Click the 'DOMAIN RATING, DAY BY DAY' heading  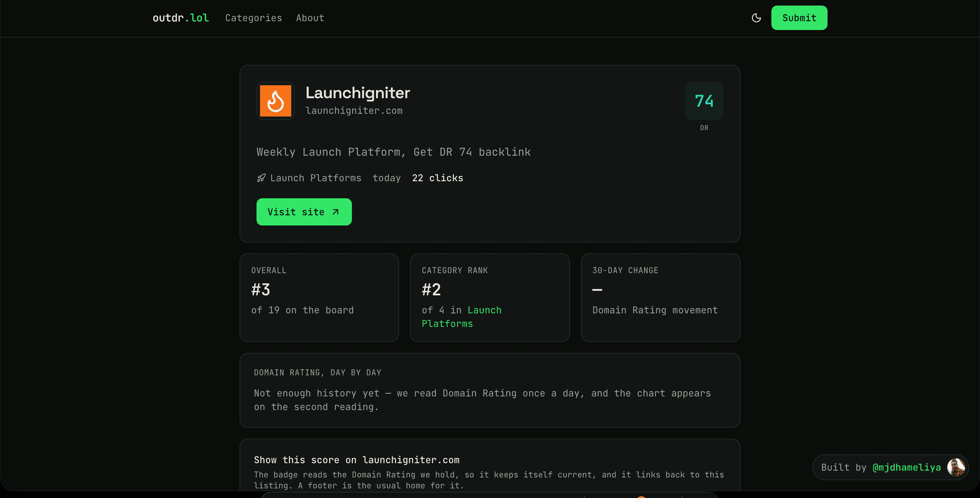coord(317,372)
